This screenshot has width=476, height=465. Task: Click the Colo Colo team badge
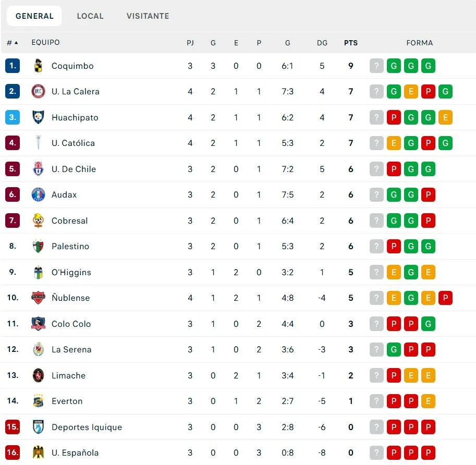38,324
